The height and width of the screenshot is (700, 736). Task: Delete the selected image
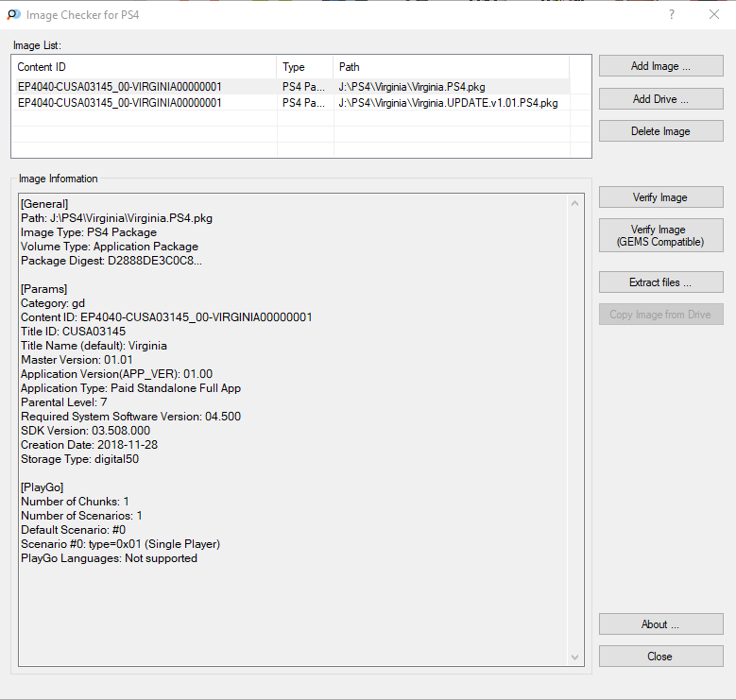click(x=661, y=131)
